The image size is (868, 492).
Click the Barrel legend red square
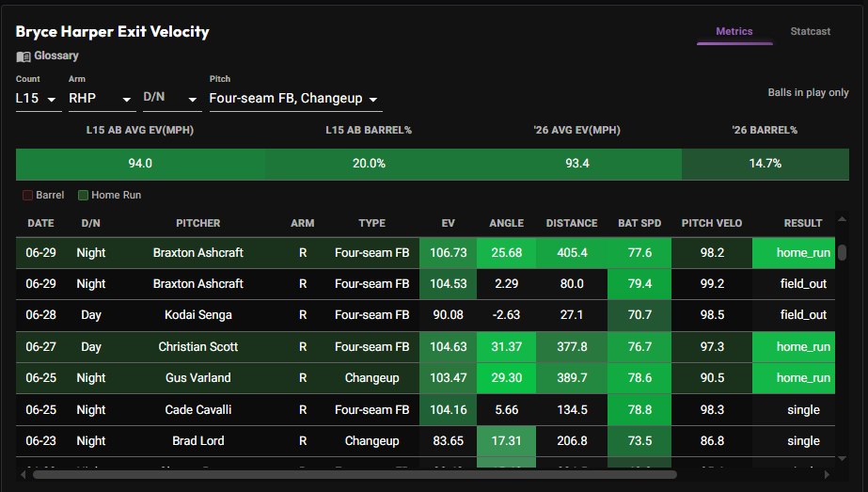point(27,195)
